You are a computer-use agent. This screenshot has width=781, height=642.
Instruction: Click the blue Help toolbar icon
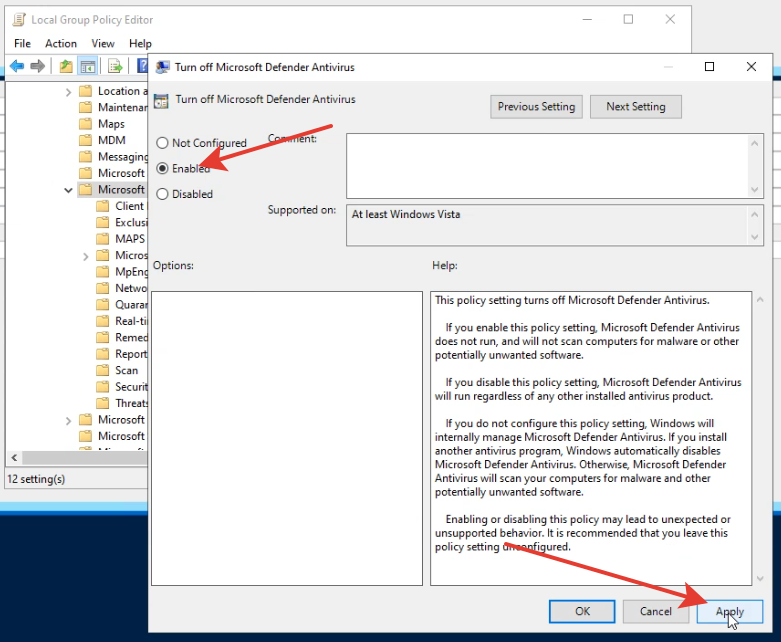pos(142,66)
